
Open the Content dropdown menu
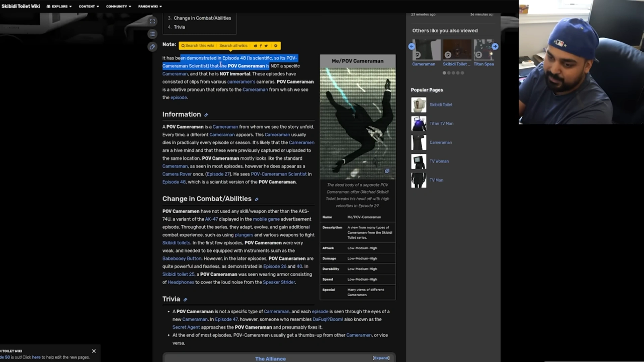pyautogui.click(x=89, y=6)
